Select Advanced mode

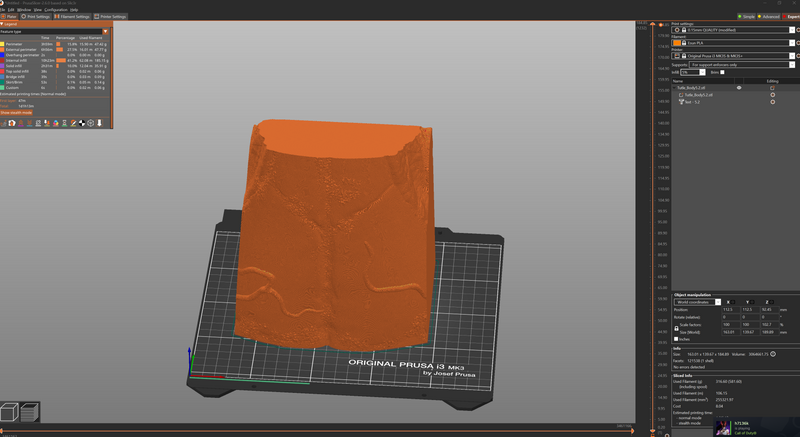click(x=768, y=16)
